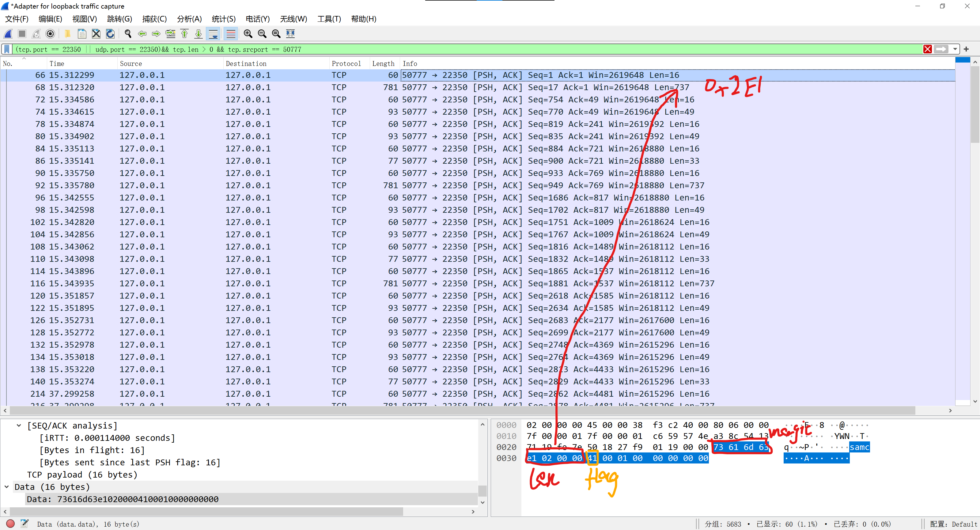Screen dimensions: 980x530
Task: Click the zoom in text icon
Action: click(x=248, y=34)
